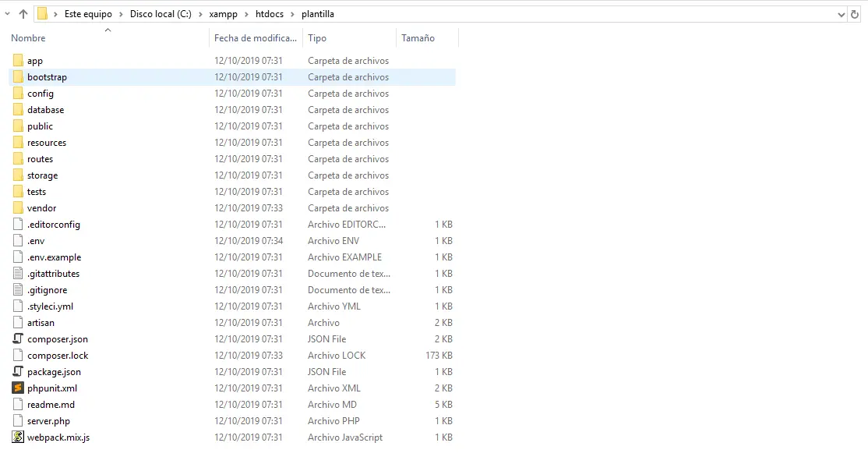Select the webpack.mix.js JavaScript file icon
The width and height of the screenshot is (868, 464).
pos(19,437)
